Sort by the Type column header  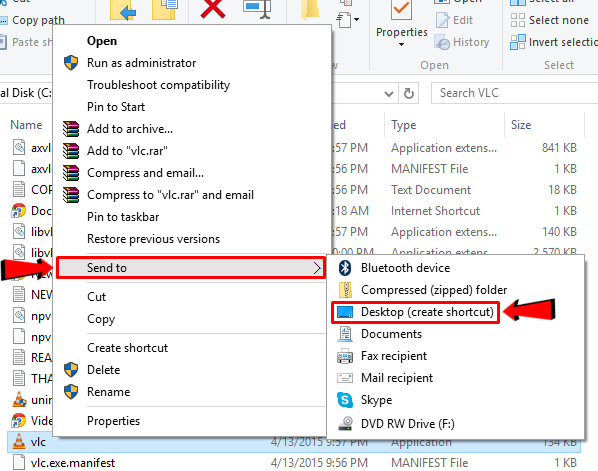(x=403, y=125)
